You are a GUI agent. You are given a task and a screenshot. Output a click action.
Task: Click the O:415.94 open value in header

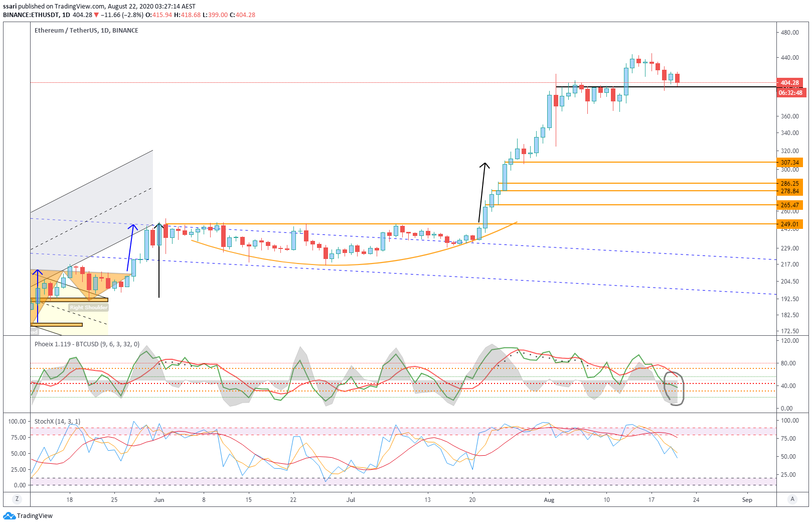coord(159,15)
